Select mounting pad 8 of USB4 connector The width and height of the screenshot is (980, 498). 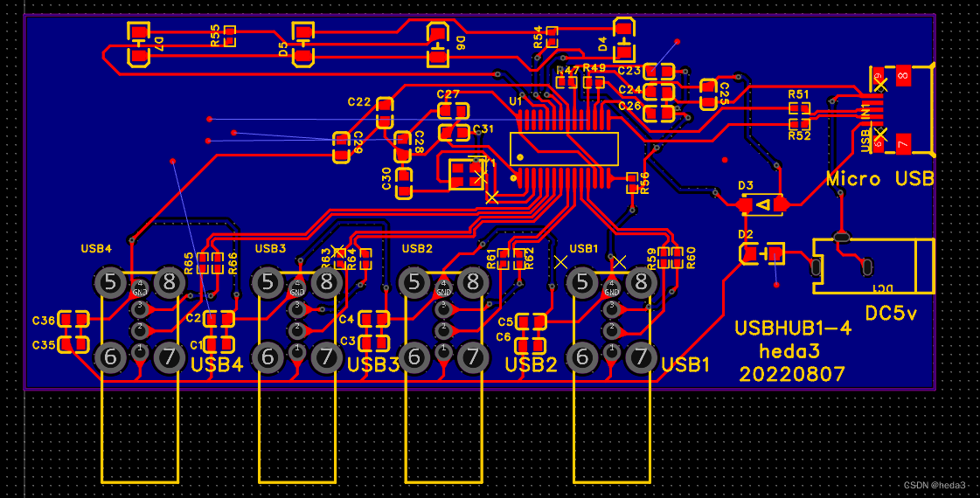coord(170,283)
